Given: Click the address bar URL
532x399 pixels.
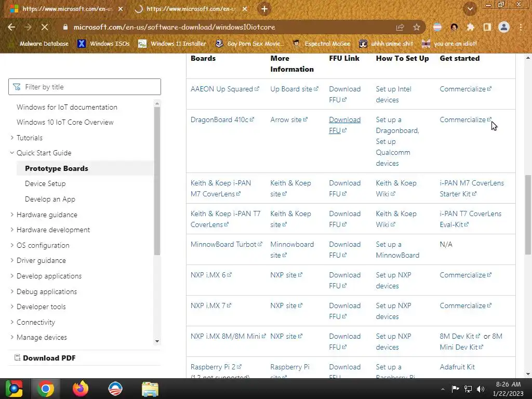Looking at the screenshot, I should [x=174, y=27].
